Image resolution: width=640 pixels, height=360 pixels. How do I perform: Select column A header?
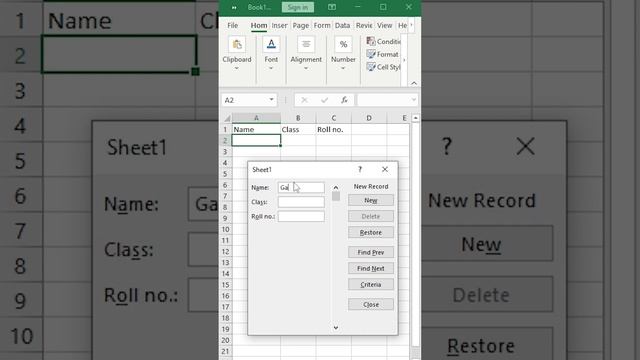(256, 118)
